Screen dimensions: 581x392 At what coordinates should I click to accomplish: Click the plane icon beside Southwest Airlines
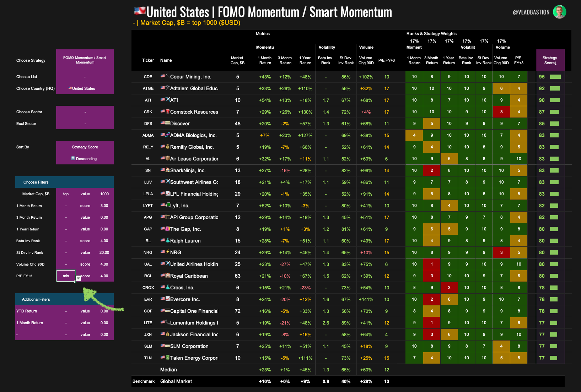(x=167, y=181)
